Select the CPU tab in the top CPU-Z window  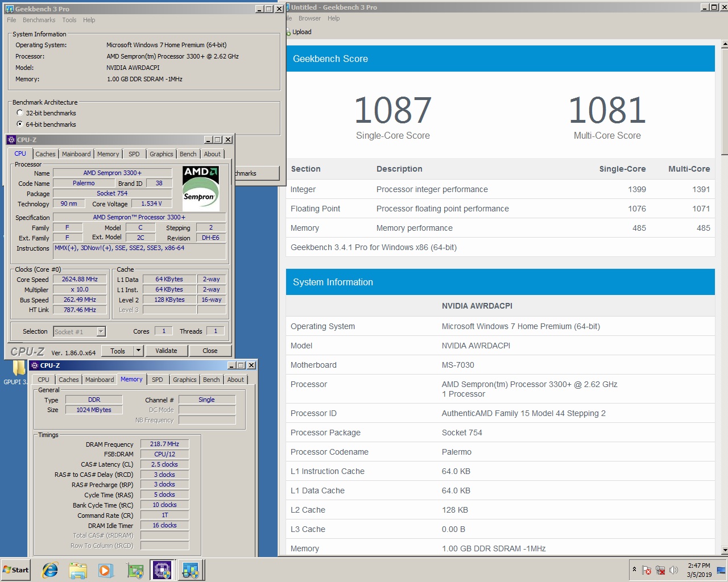[20, 153]
